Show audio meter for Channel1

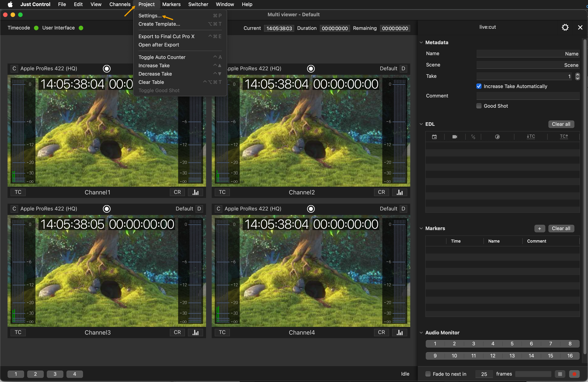pyautogui.click(x=195, y=192)
